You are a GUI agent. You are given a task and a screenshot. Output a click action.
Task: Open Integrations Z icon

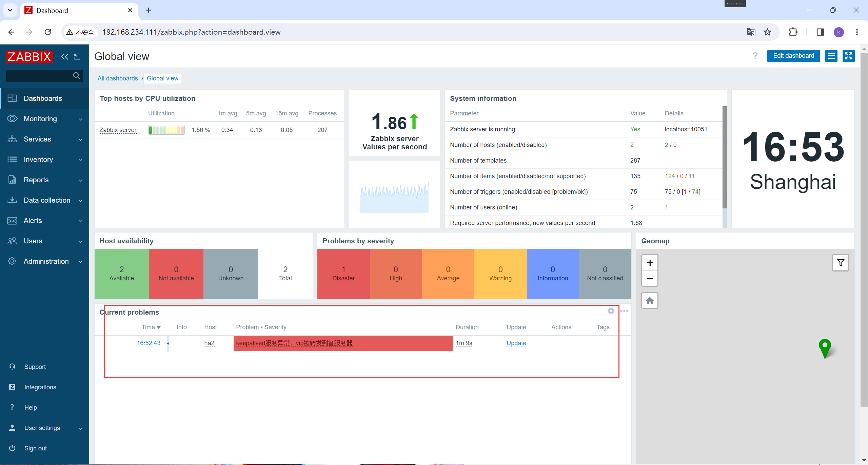(x=12, y=387)
